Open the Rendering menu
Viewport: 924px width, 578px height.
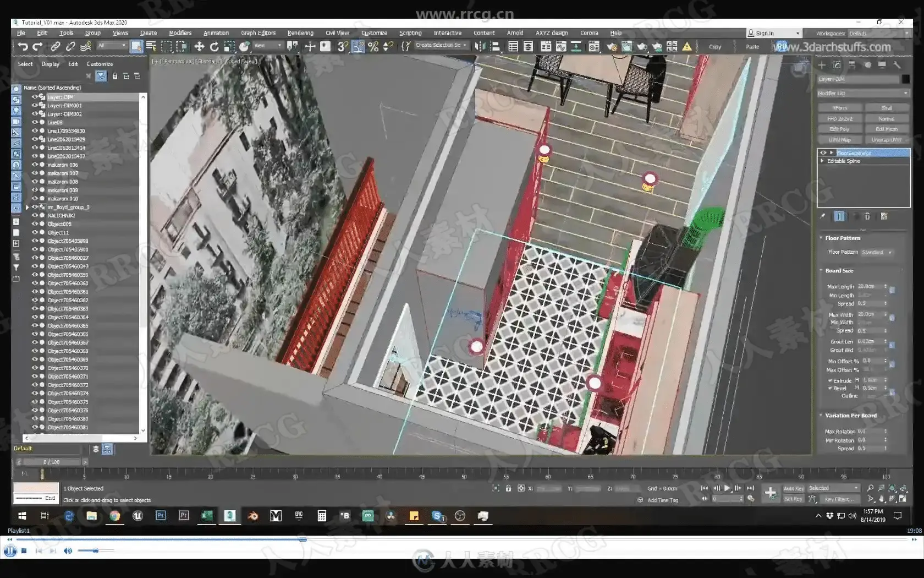tap(300, 33)
